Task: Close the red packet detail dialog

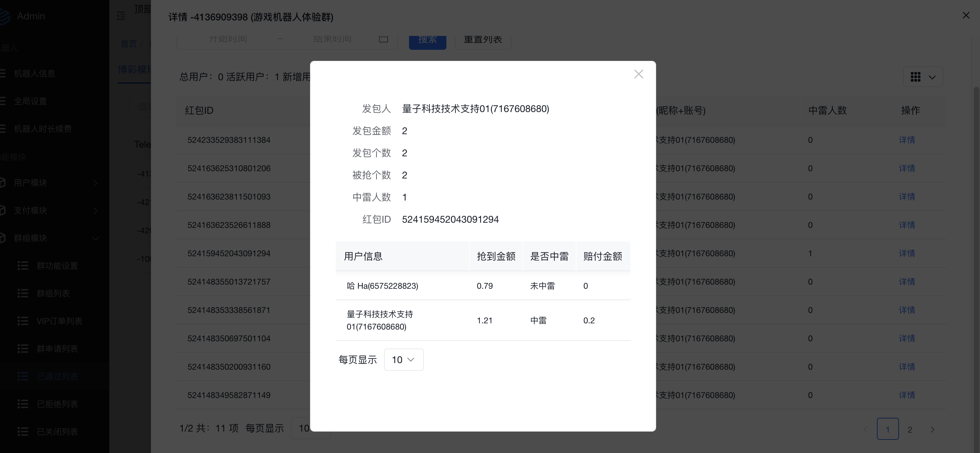Action: [x=638, y=74]
